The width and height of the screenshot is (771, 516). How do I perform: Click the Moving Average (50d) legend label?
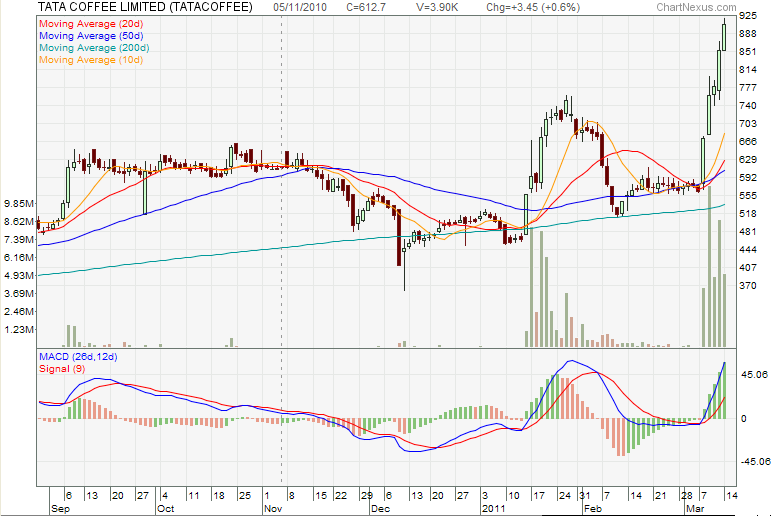point(91,35)
